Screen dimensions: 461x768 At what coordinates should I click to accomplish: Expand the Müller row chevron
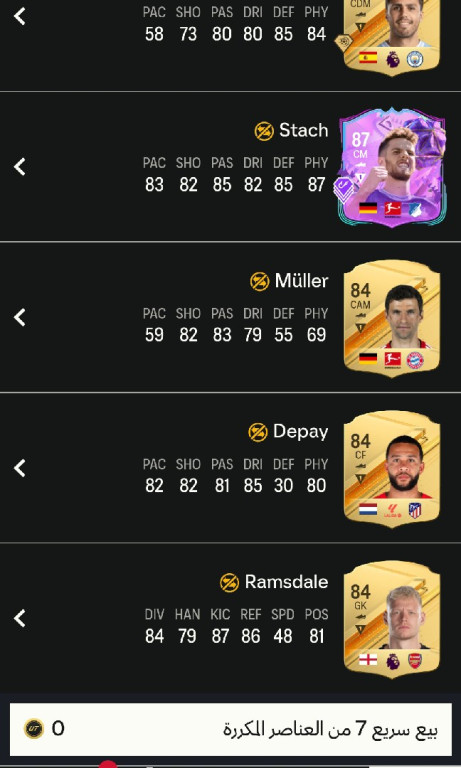20,317
